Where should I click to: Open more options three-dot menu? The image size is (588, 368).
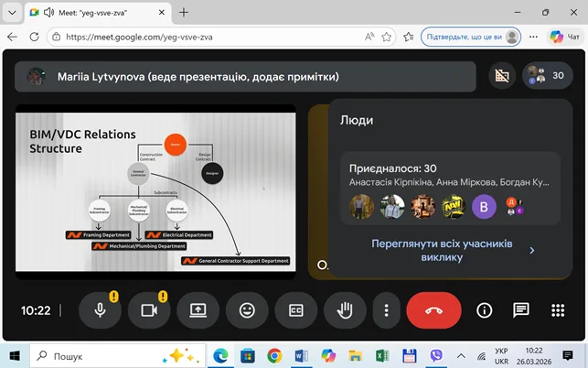[x=387, y=310]
